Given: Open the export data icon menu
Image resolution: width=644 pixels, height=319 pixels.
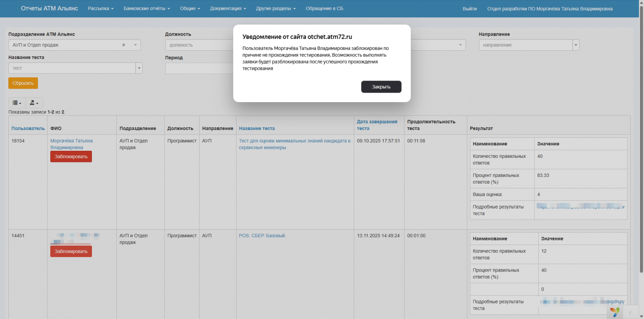Looking at the screenshot, I should coord(34,103).
